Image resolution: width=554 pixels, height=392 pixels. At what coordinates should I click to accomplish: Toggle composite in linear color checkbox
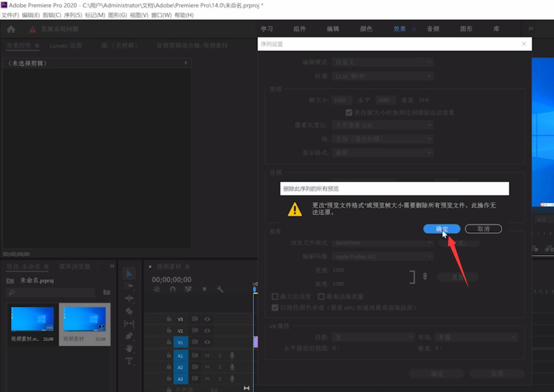click(x=275, y=307)
